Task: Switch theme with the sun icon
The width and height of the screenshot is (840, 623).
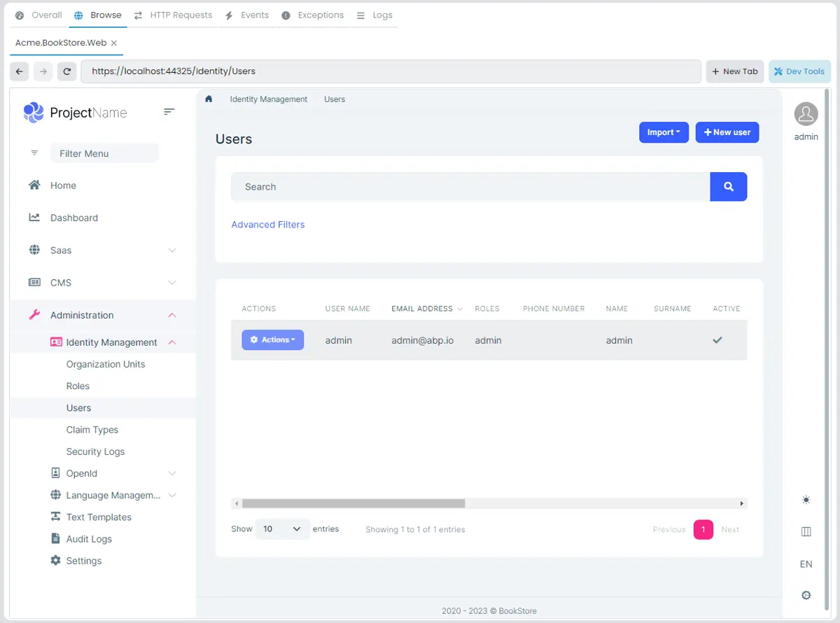Action: point(806,500)
